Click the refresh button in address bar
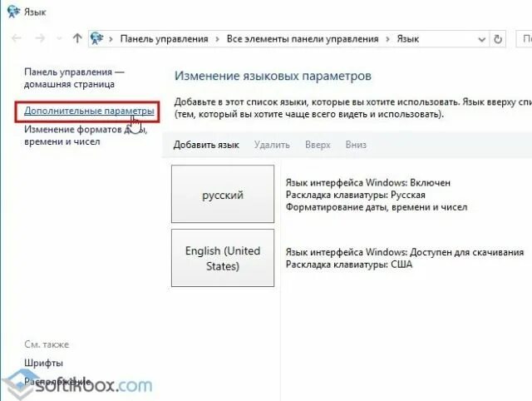 click(x=498, y=39)
